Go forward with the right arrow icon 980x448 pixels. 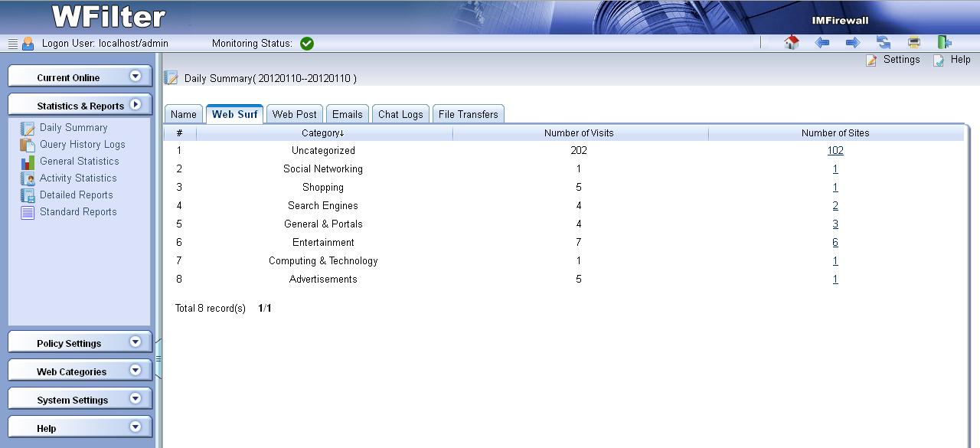[x=852, y=43]
